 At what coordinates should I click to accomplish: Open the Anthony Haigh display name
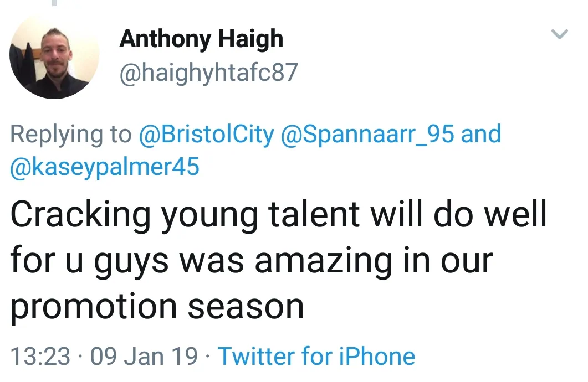pos(201,39)
